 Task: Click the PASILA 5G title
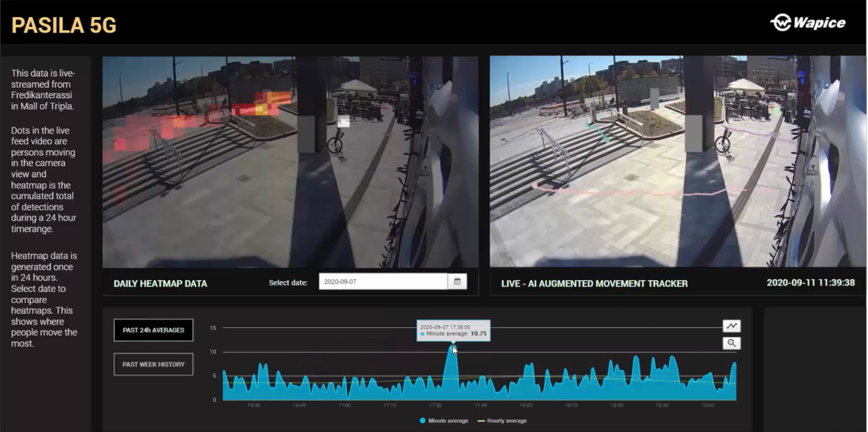coord(64,25)
